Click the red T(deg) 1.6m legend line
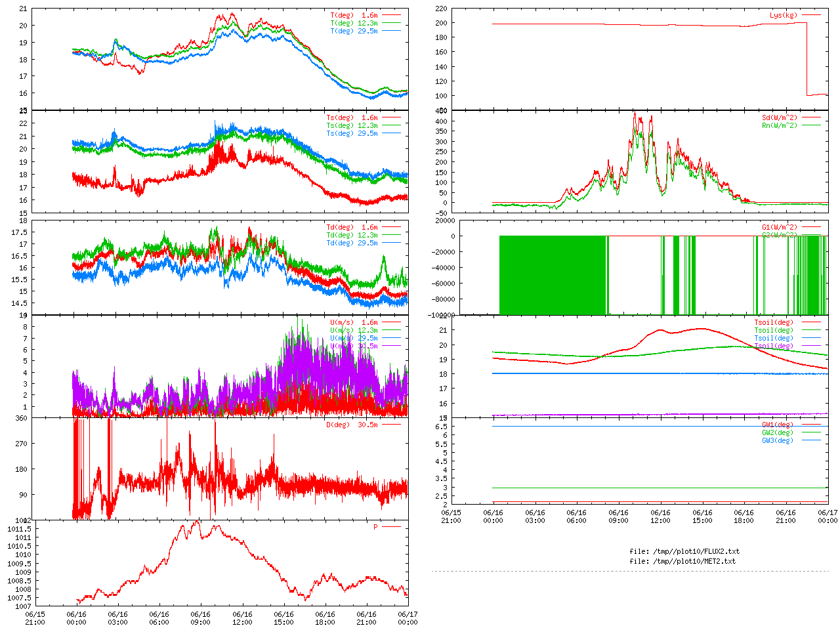 click(391, 15)
